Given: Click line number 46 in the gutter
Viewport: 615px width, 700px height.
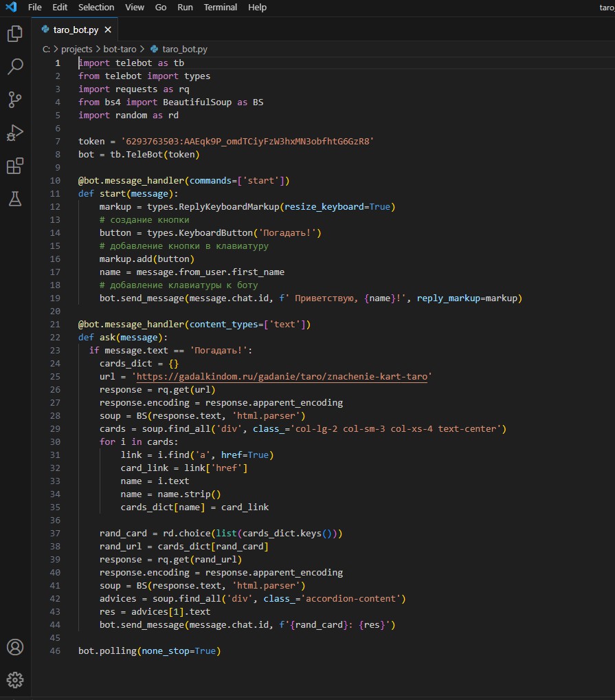Looking at the screenshot, I should click(55, 651).
